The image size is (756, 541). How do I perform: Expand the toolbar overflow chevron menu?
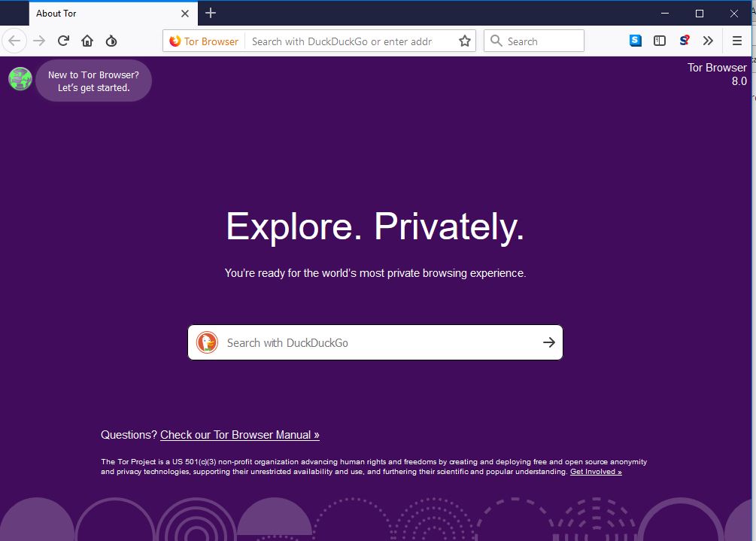[x=708, y=41]
